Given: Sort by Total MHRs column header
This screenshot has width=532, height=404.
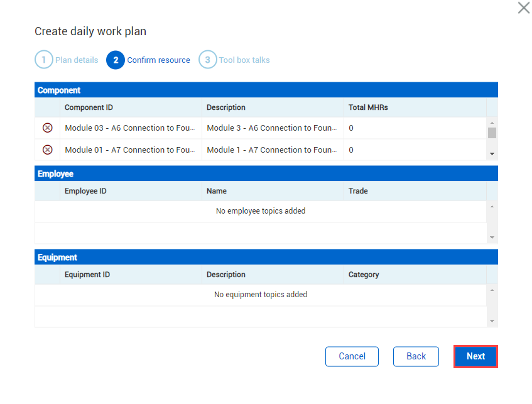Looking at the screenshot, I should pyautogui.click(x=368, y=107).
